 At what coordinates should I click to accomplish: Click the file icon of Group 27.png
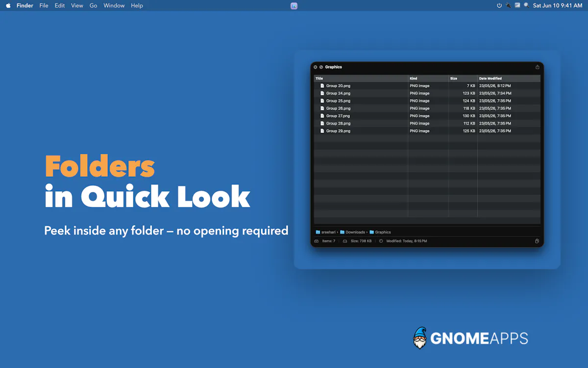[322, 116]
